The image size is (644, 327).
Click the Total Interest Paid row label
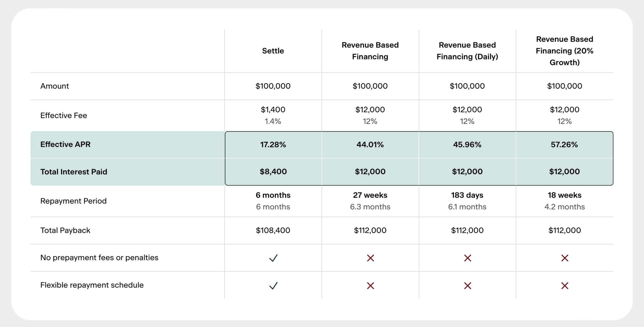point(74,172)
